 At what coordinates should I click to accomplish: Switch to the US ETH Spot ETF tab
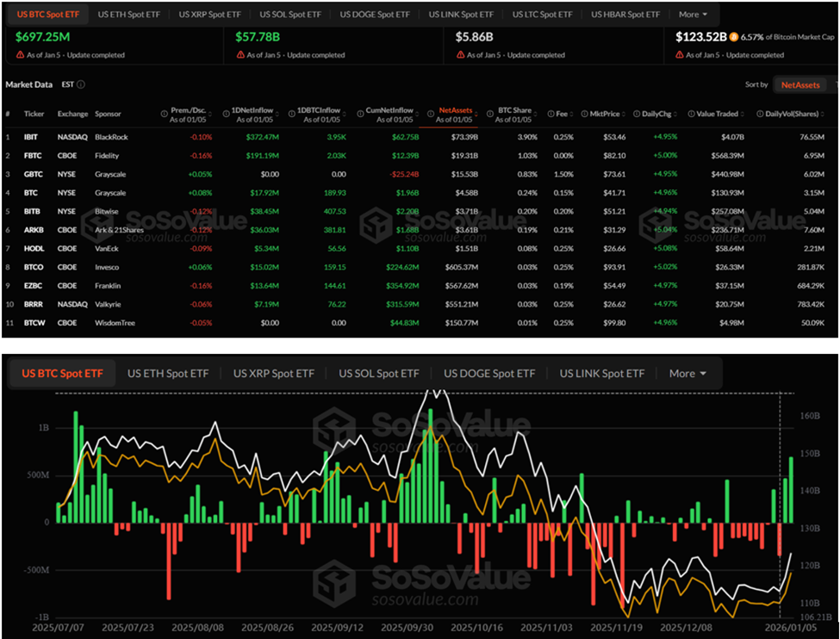coord(128,14)
